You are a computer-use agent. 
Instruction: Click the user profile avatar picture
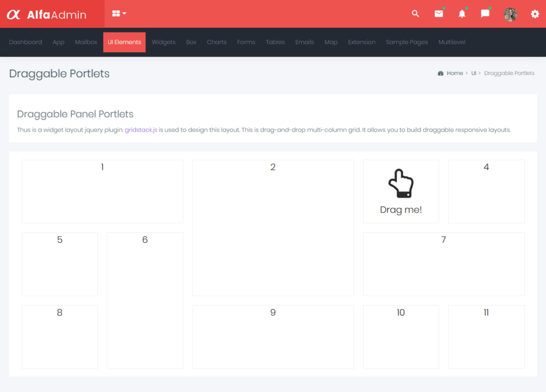(510, 14)
